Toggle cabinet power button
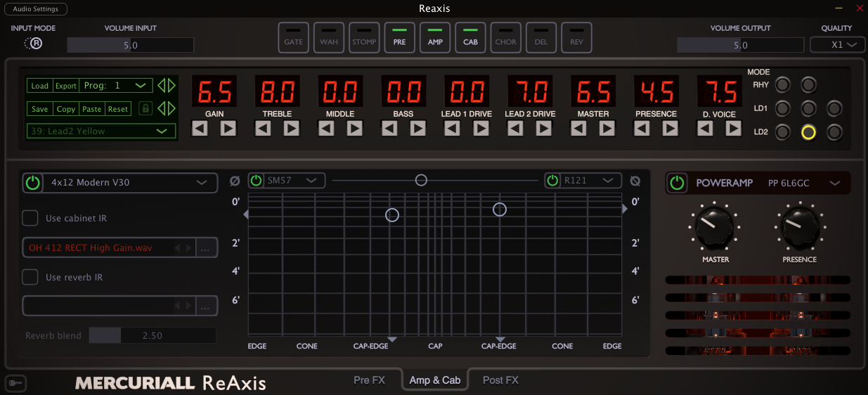The height and width of the screenshot is (395, 868). pyautogui.click(x=33, y=183)
